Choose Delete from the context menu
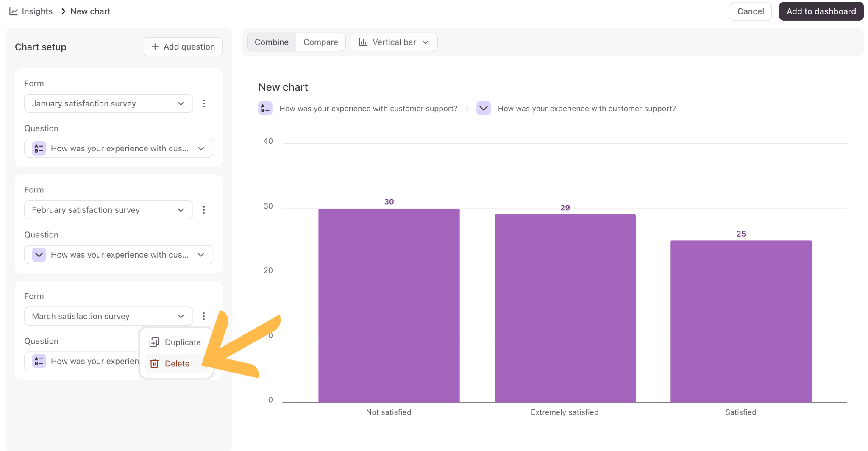 pos(176,363)
